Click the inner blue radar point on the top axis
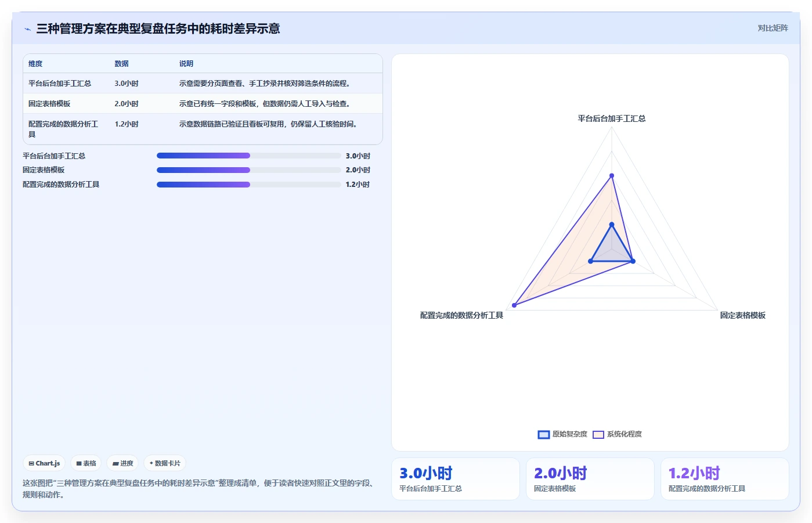Image resolution: width=812 pixels, height=523 pixels. 611,225
